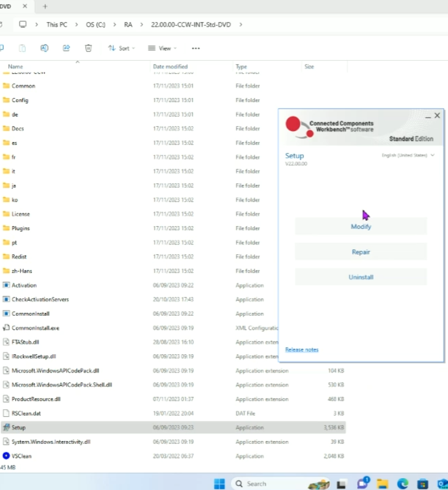Viewport: 448px width, 490px height.
Task: Open File Explorer from the taskbar
Action: point(382,484)
